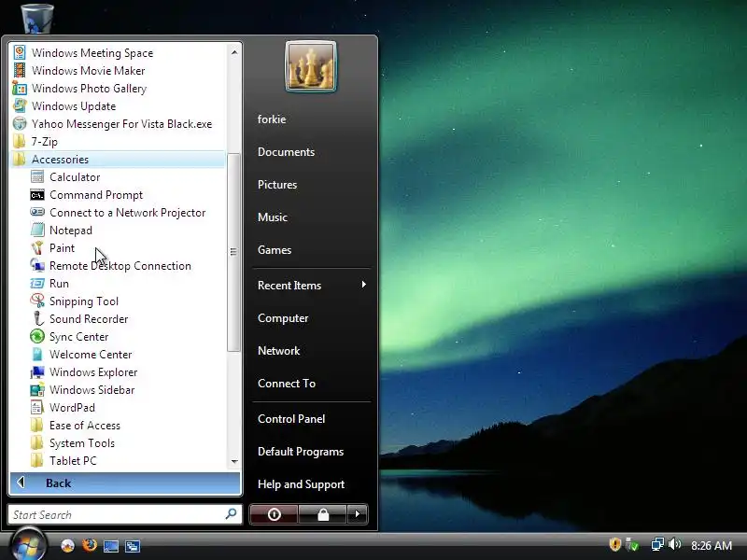Open Windows Photo Gallery icon
The height and width of the screenshot is (560, 747).
click(x=20, y=88)
